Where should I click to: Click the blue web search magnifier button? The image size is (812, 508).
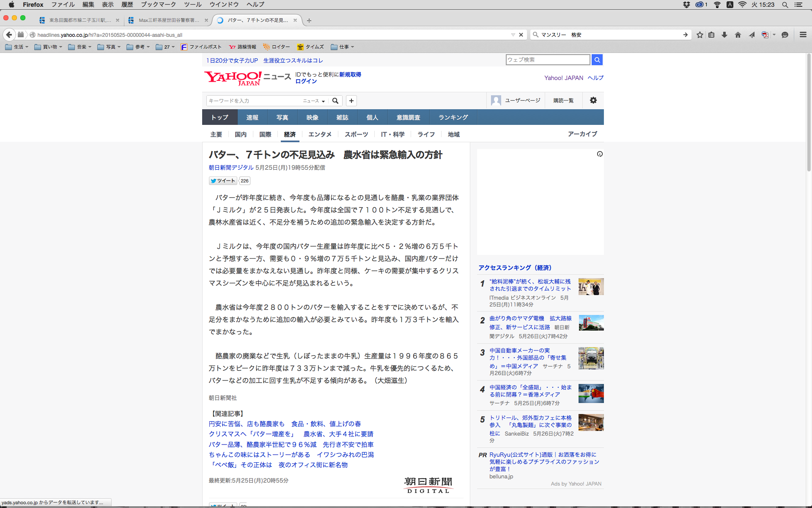[597, 60]
